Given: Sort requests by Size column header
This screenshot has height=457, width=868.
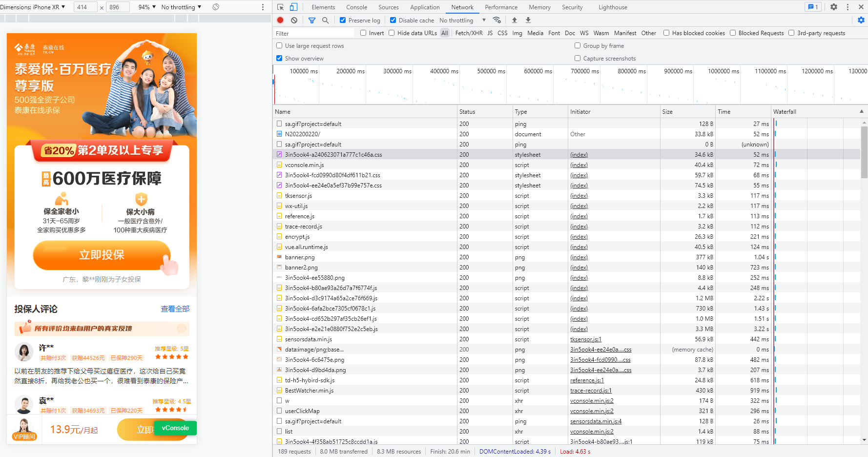Looking at the screenshot, I should click(687, 111).
